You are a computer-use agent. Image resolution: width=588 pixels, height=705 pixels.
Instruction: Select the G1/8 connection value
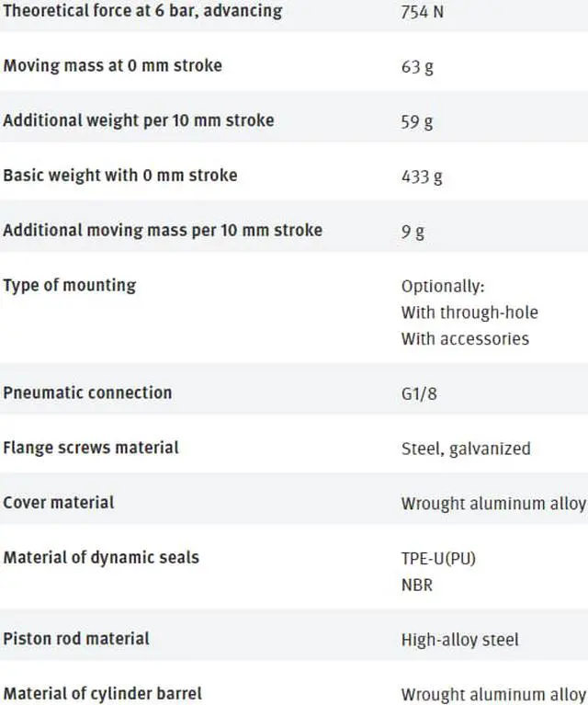click(419, 394)
